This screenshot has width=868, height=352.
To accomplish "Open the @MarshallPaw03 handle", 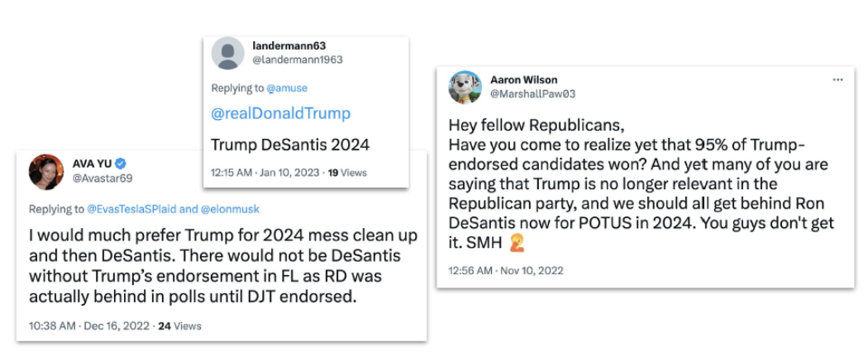I will click(x=533, y=94).
